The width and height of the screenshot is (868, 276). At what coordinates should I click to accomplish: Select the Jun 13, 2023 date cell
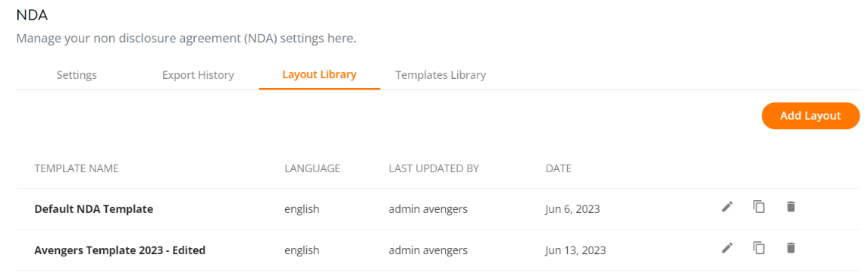[x=575, y=250]
